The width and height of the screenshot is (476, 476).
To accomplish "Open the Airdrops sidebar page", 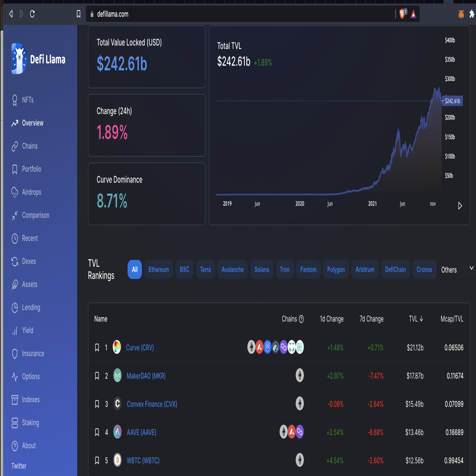I will point(26,192).
